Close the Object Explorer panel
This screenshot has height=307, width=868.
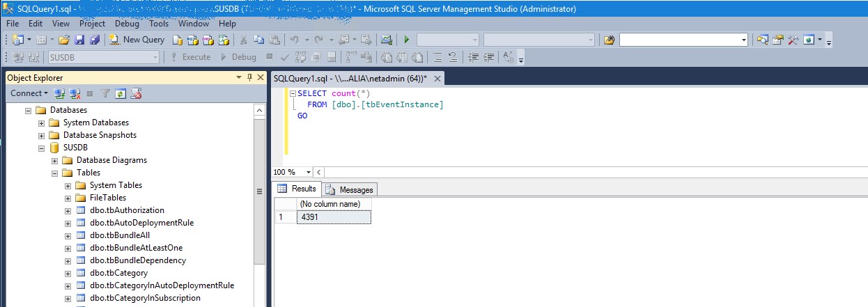tap(260, 77)
